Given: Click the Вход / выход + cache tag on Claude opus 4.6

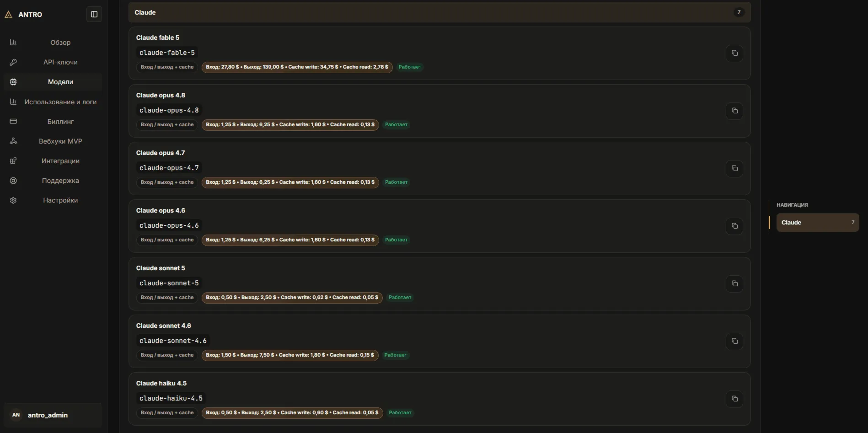Looking at the screenshot, I should [167, 240].
